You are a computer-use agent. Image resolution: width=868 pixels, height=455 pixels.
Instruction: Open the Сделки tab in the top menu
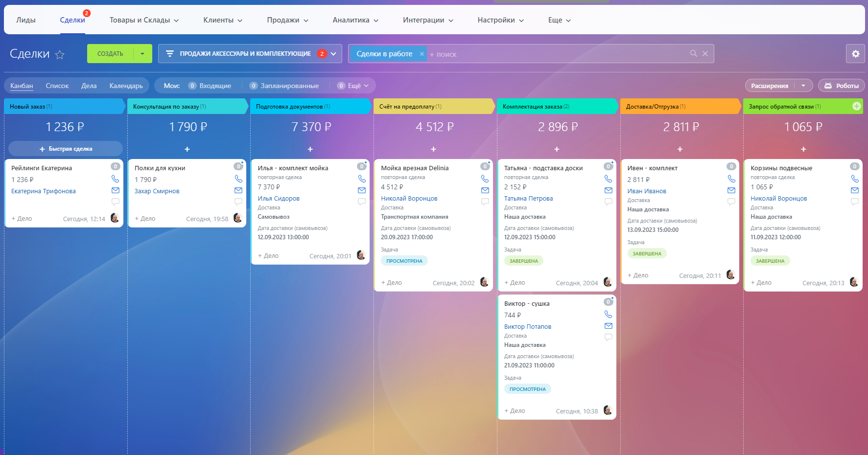pyautogui.click(x=72, y=20)
